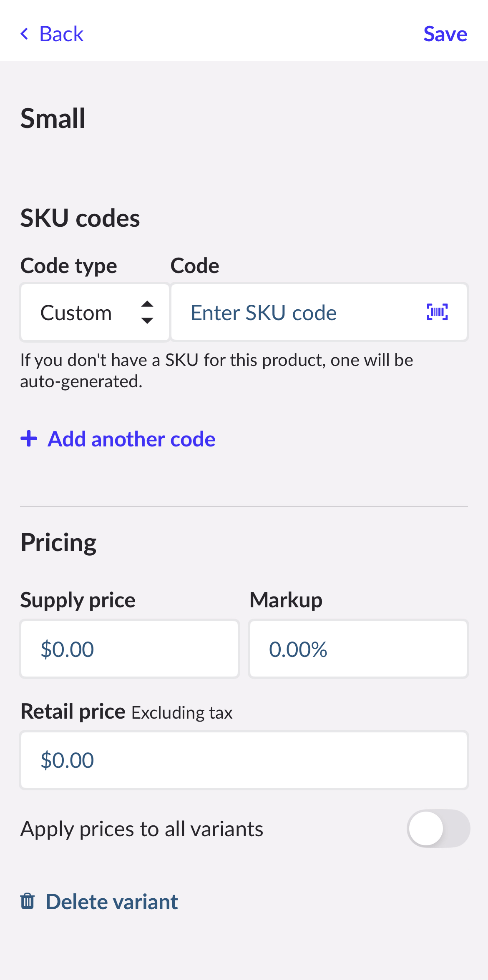Click the up-down arrows on the Code type selector
Image resolution: width=488 pixels, height=980 pixels.
(x=148, y=312)
